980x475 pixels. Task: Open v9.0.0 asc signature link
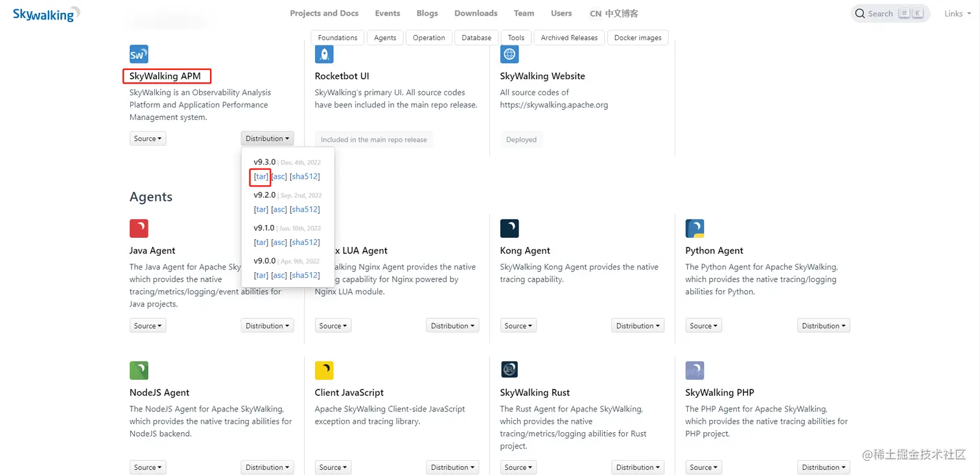coord(279,275)
